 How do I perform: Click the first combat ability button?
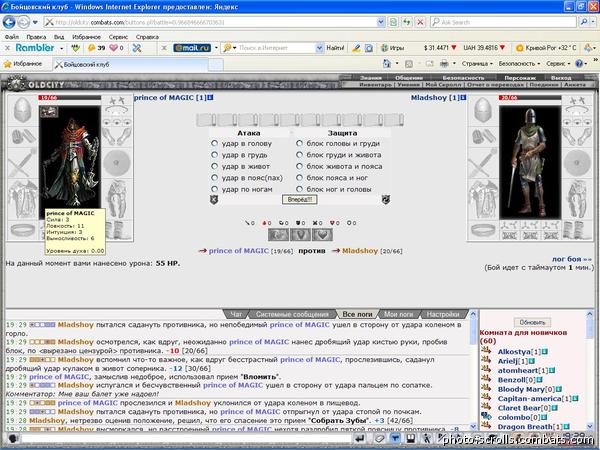pos(278,235)
